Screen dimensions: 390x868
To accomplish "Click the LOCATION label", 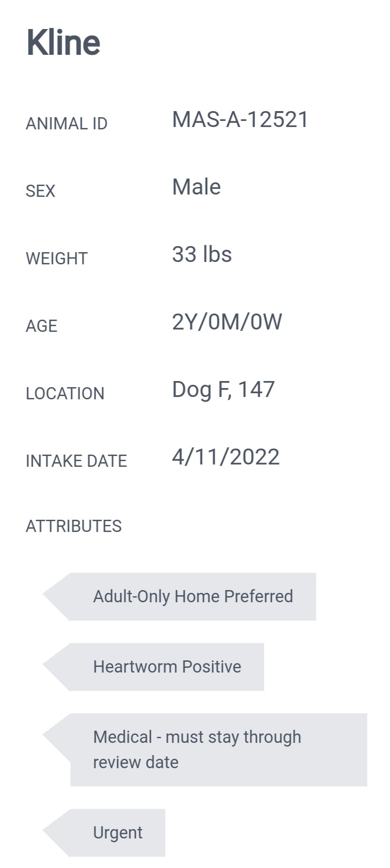I will tap(65, 394).
